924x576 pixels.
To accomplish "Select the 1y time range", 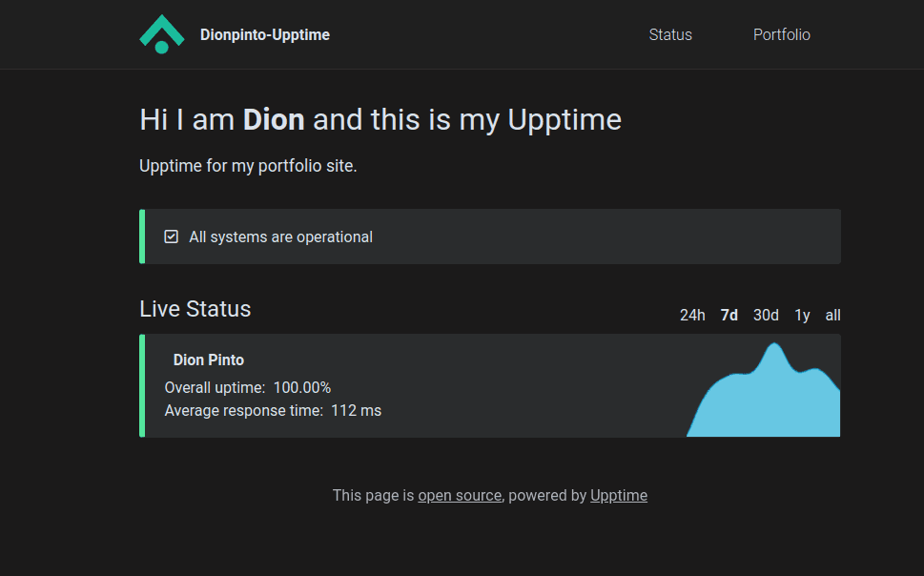I will (x=801, y=315).
